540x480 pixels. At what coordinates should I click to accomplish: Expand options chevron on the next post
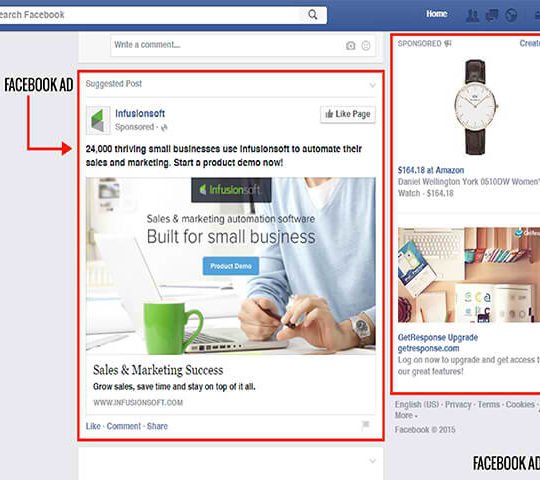[x=372, y=461]
